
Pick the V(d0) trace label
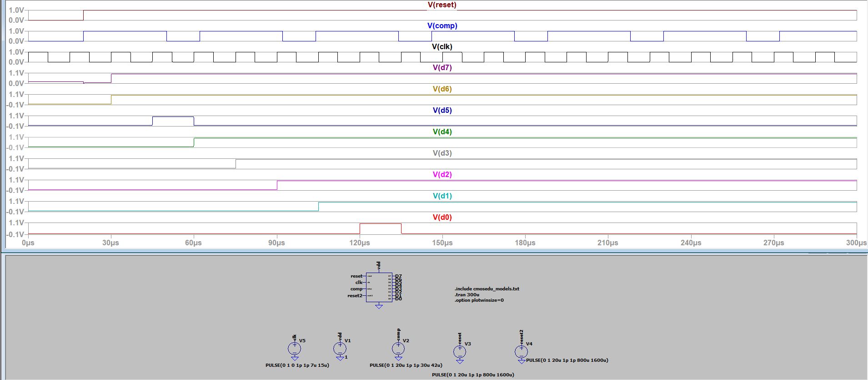(442, 218)
